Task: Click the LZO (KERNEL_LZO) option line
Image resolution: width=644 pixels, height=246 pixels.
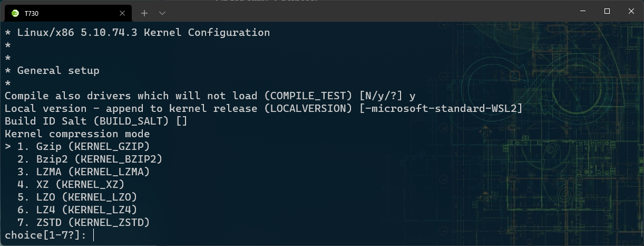Action: point(77,197)
